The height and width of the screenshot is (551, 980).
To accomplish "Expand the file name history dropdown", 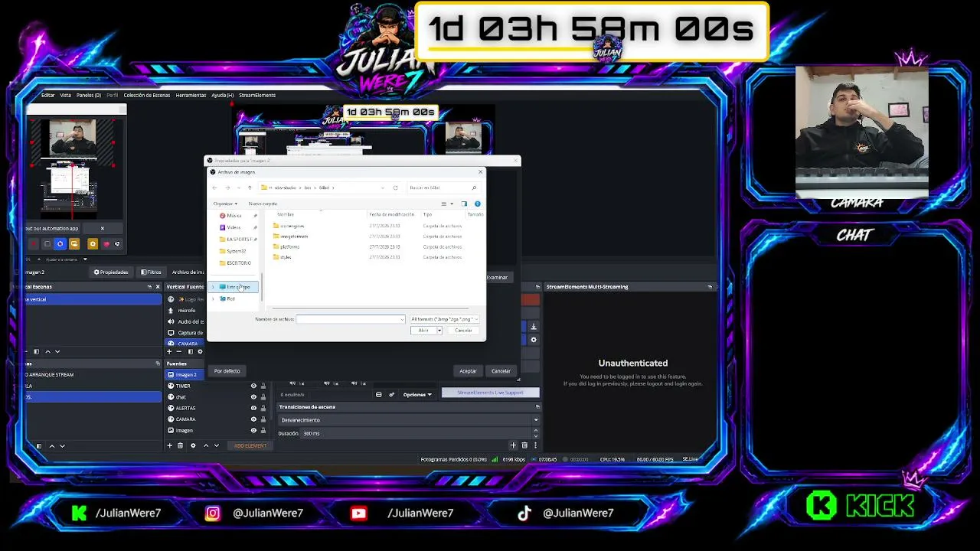I will pyautogui.click(x=402, y=319).
